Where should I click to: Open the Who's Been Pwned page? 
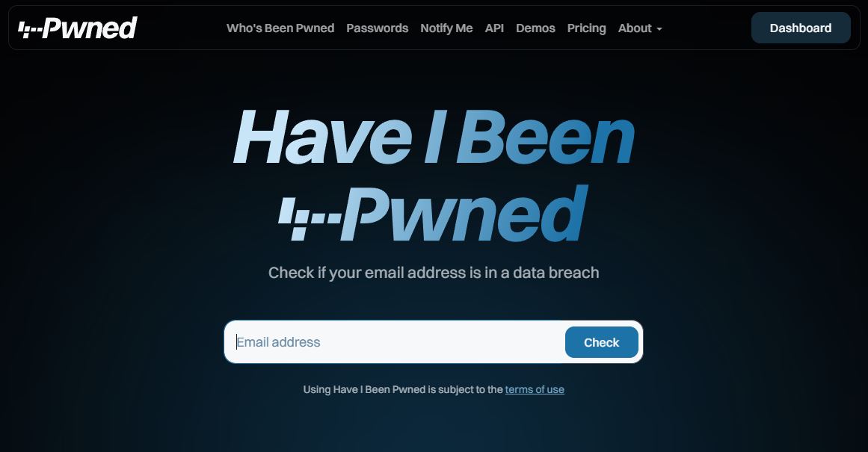coord(280,28)
